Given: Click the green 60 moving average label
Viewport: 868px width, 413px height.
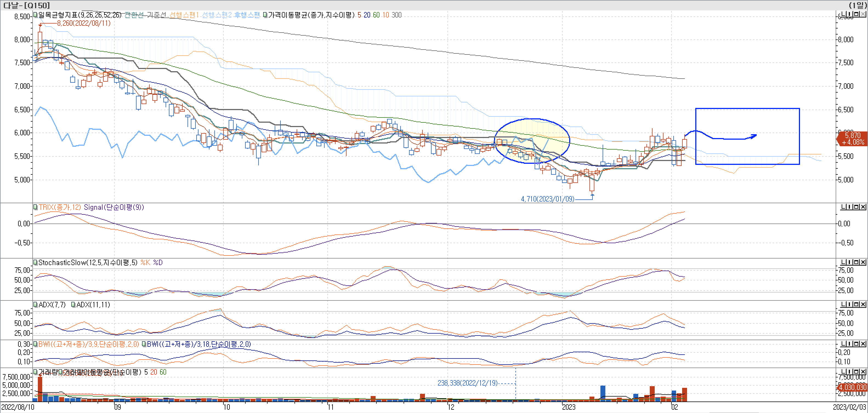Looking at the screenshot, I should [x=376, y=15].
